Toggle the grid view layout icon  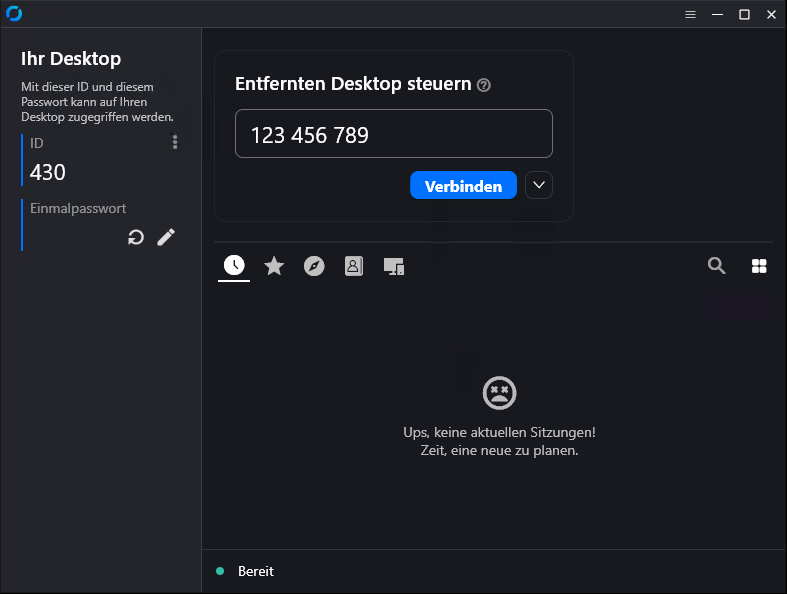pos(759,265)
